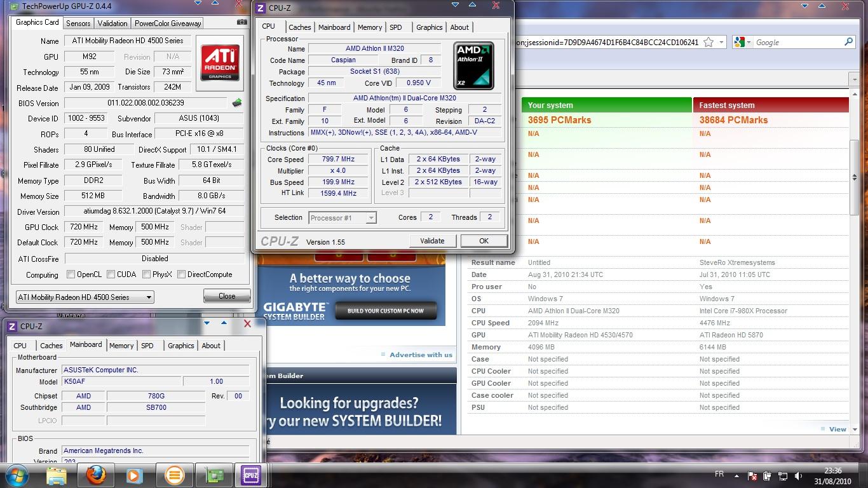
Task: Click the 38684 PCMarks fastest score
Action: 733,120
